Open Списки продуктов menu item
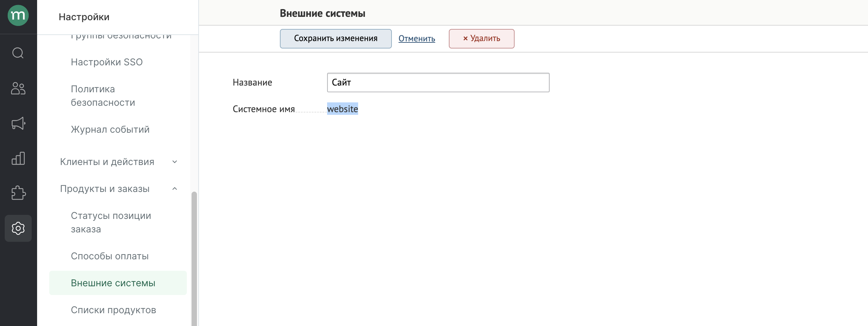This screenshot has width=868, height=326. [114, 310]
